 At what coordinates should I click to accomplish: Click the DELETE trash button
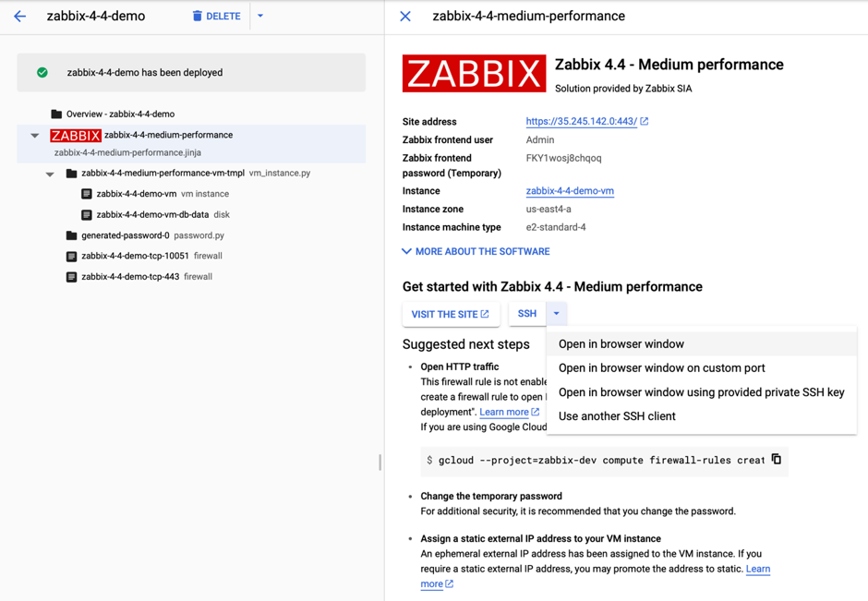[216, 16]
